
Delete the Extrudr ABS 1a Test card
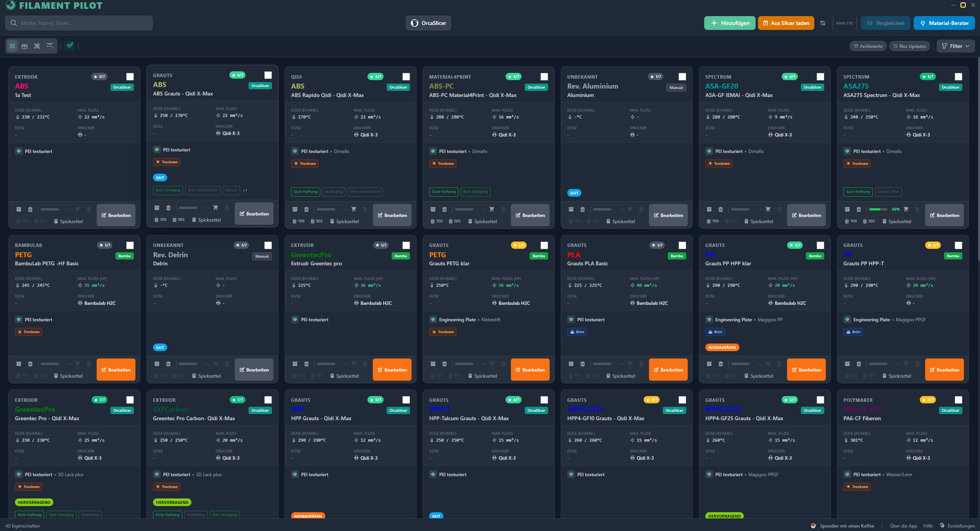click(x=30, y=209)
